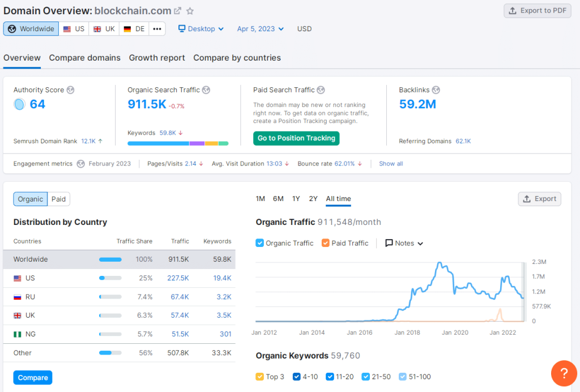The image size is (580, 392).
Task: Expand the Notes dropdown
Action: [404, 243]
